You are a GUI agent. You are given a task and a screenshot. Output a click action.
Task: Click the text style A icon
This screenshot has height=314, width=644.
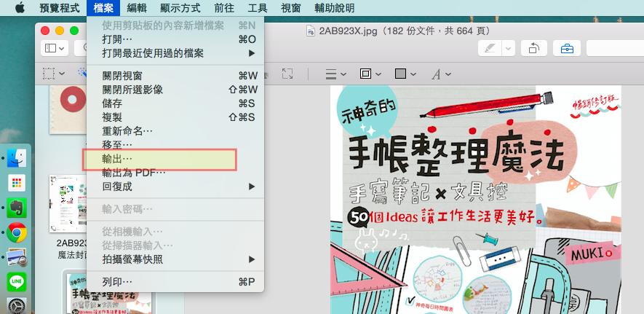(436, 74)
